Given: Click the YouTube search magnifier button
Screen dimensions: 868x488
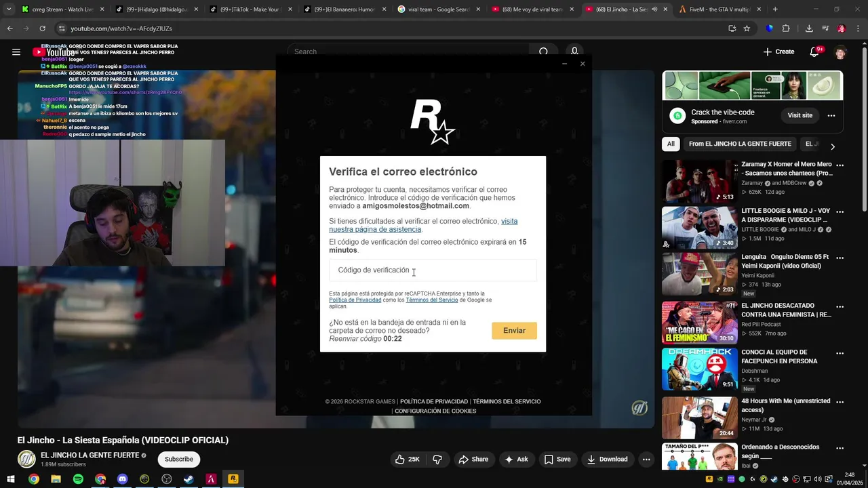Looking at the screenshot, I should [543, 52].
